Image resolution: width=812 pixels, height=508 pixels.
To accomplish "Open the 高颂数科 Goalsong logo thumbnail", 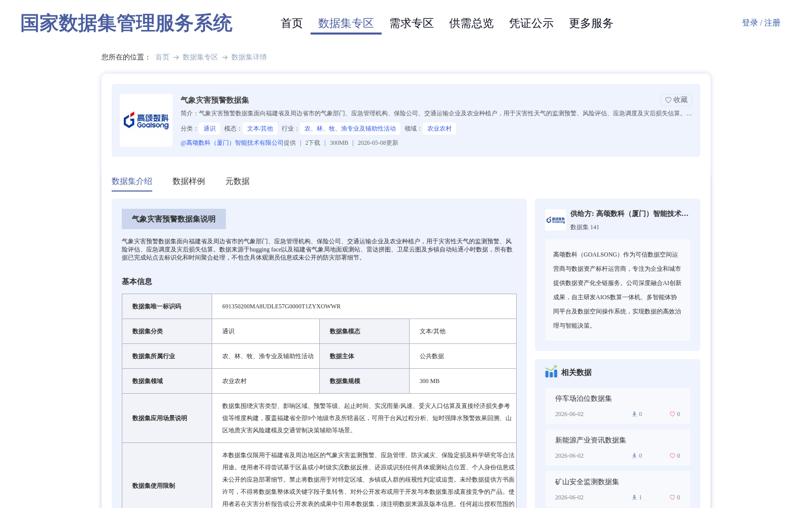I will 146,120.
